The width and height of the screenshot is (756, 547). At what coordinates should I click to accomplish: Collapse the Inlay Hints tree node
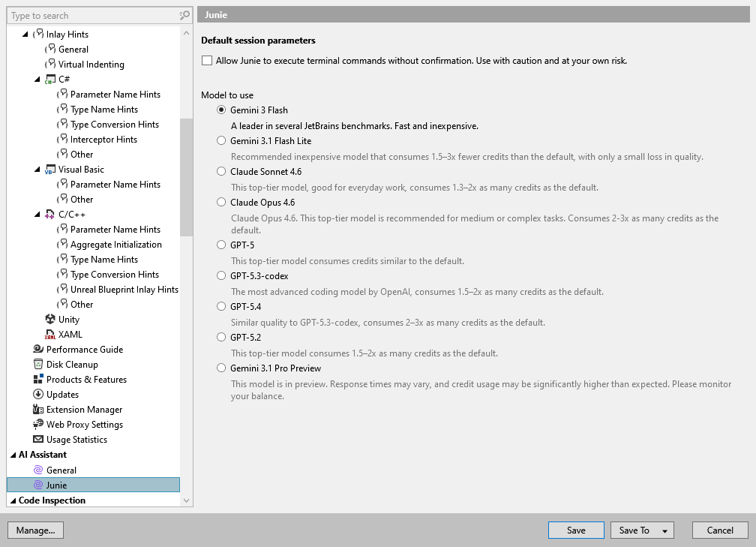(25, 35)
